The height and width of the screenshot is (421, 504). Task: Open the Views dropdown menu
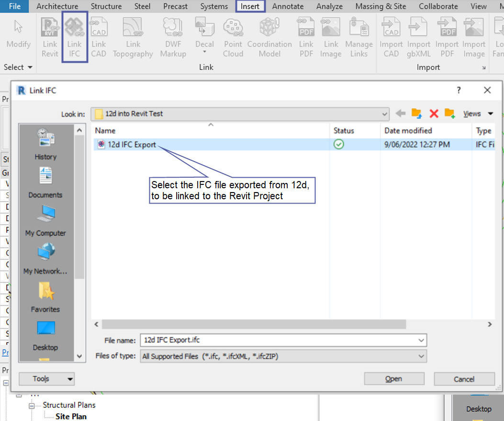click(x=478, y=114)
